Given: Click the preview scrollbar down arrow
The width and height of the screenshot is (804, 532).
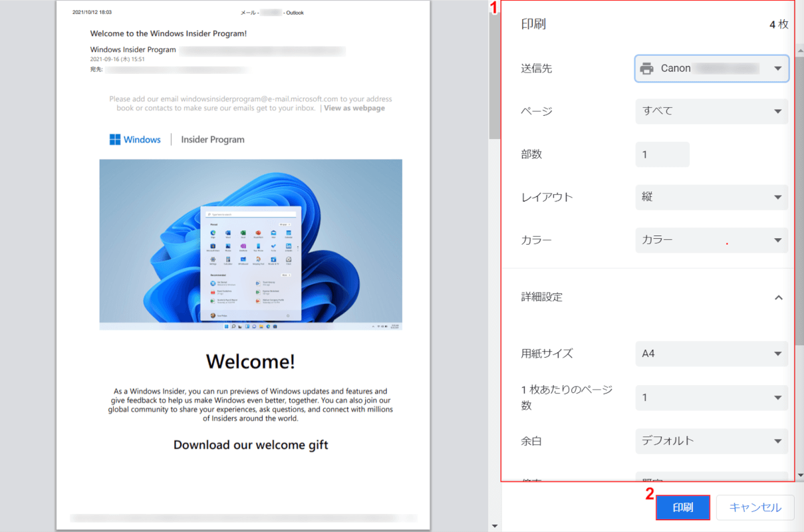Looking at the screenshot, I should pos(494,526).
